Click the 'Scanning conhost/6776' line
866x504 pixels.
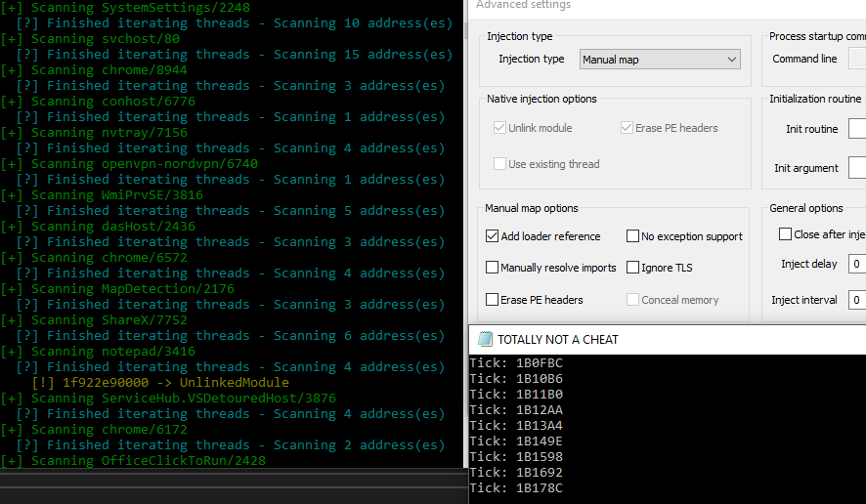coord(98,102)
